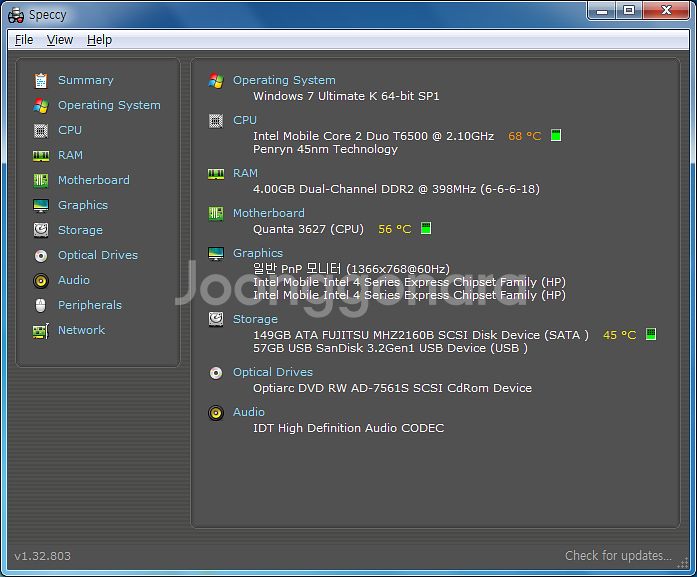Click the Windows flag icon in summary pane
The image size is (697, 577).
pyautogui.click(x=216, y=80)
